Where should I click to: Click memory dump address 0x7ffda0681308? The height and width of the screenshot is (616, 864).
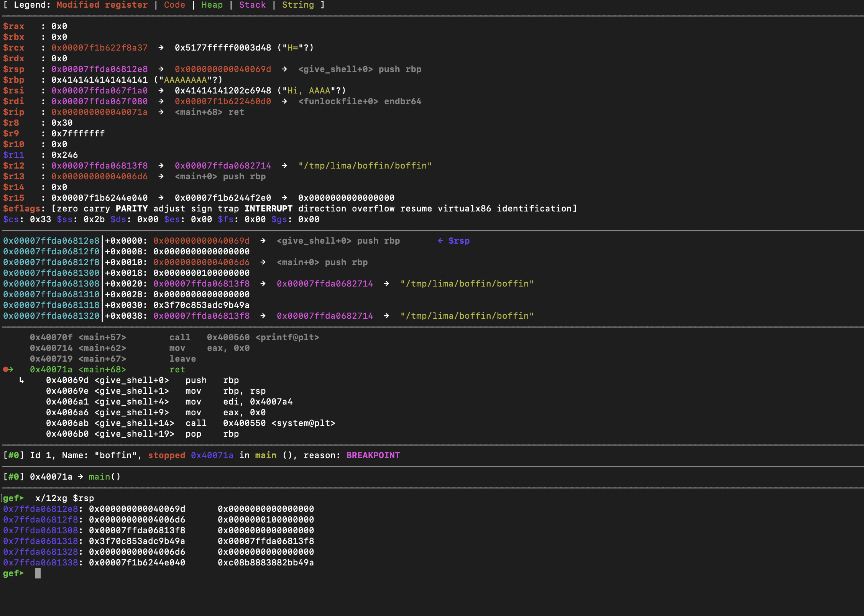[41, 531]
